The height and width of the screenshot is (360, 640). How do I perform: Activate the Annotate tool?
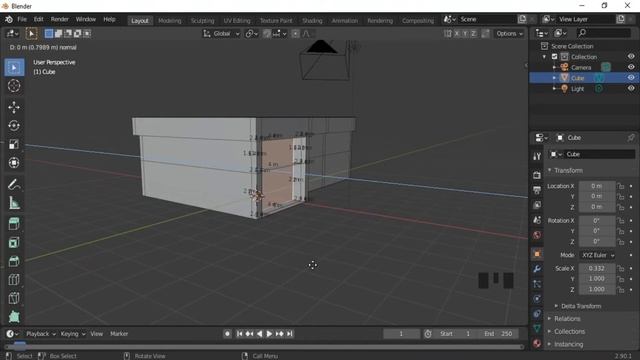click(14, 184)
